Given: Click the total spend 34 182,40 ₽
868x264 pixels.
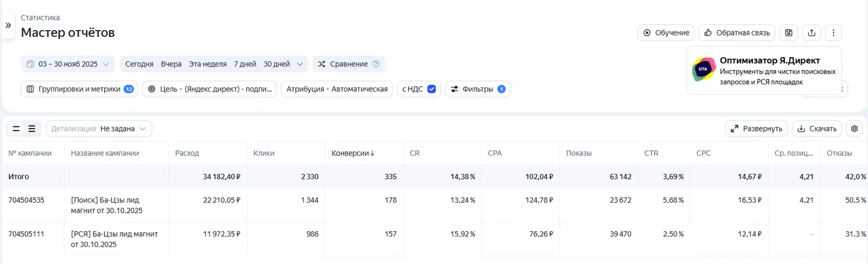Looking at the screenshot, I should point(221,177).
